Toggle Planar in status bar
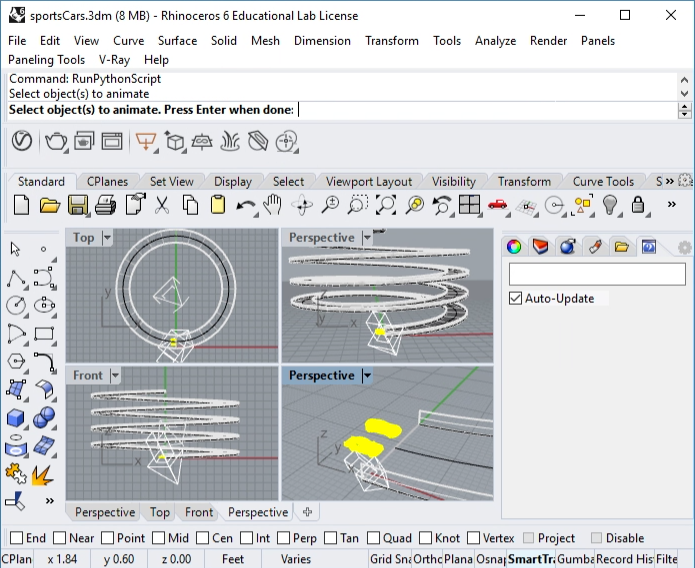 pyautogui.click(x=458, y=559)
